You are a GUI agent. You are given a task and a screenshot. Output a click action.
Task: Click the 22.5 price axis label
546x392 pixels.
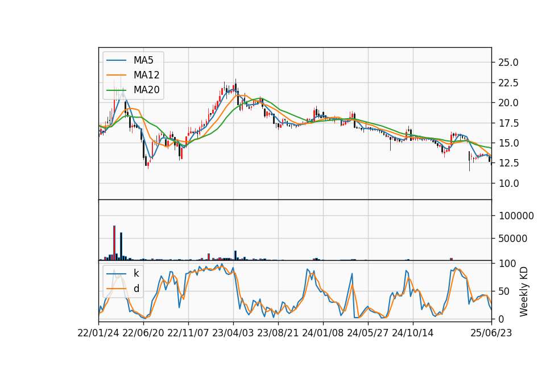point(508,83)
